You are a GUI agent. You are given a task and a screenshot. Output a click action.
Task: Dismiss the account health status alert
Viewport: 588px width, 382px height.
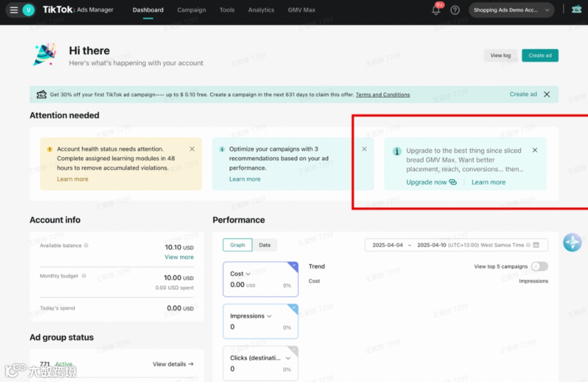[x=192, y=149]
